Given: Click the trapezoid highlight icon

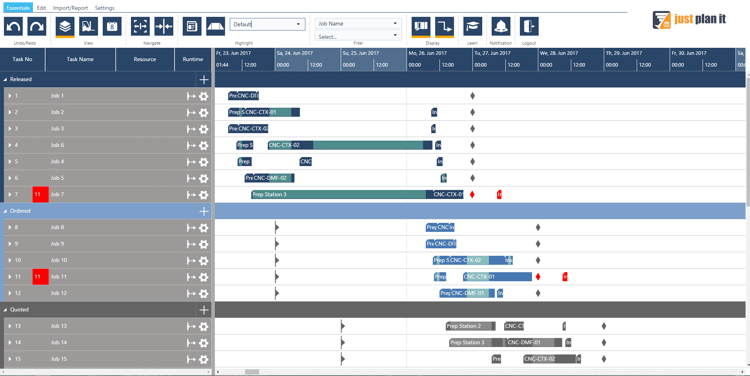Looking at the screenshot, I should tap(216, 26).
